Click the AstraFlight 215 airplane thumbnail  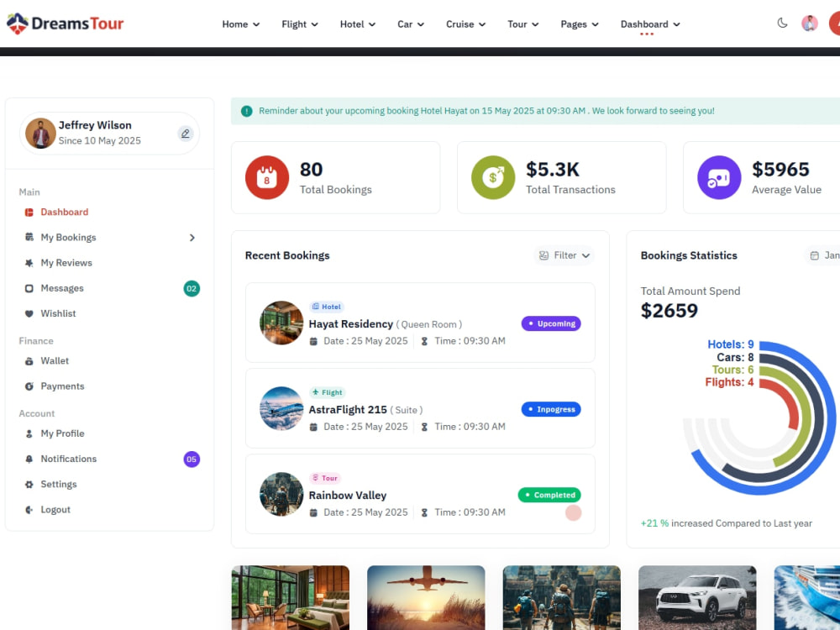click(x=281, y=408)
